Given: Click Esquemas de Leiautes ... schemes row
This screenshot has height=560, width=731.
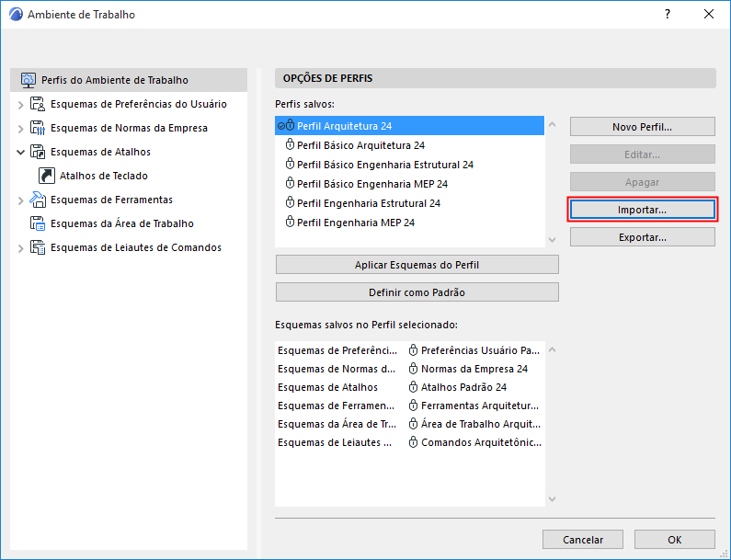Looking at the screenshot, I should point(409,442).
